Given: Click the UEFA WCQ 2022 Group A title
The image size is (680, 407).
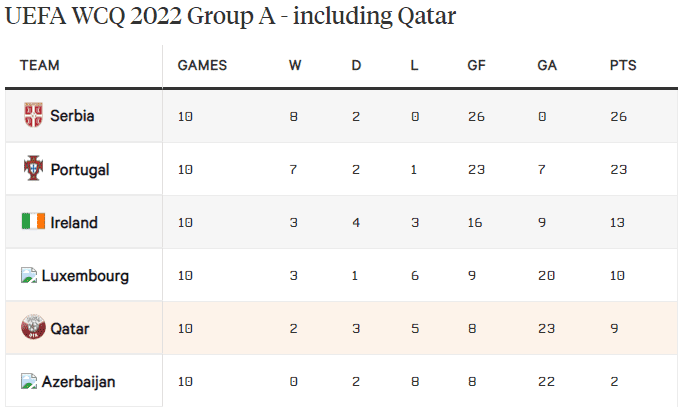Looking at the screenshot, I should coord(230,18).
